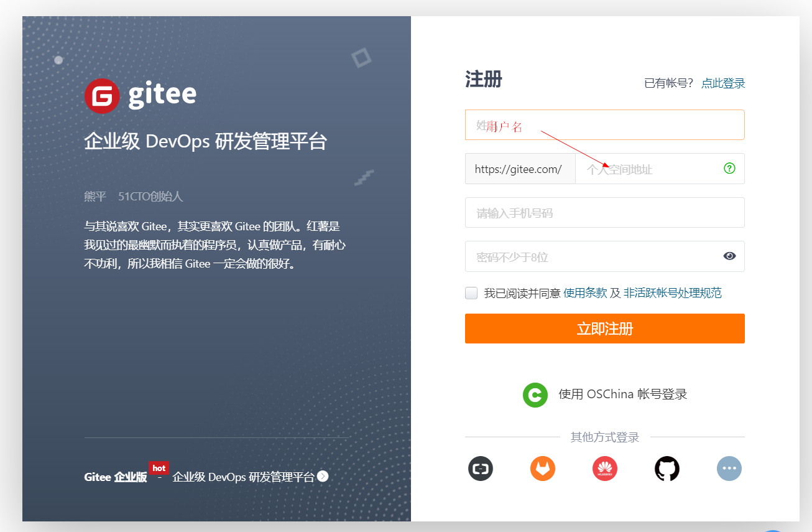Sign in with GitLab icon
Screen dimensions: 812x532
pyautogui.click(x=543, y=468)
